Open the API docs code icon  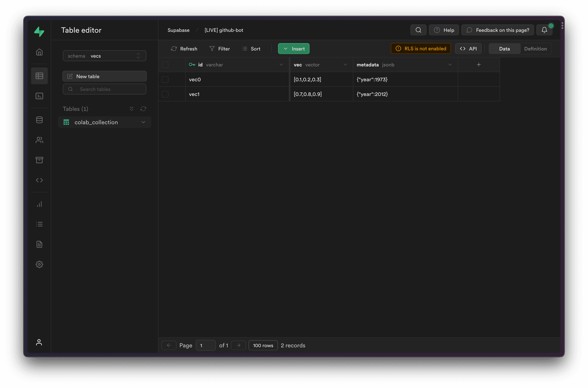click(39, 180)
